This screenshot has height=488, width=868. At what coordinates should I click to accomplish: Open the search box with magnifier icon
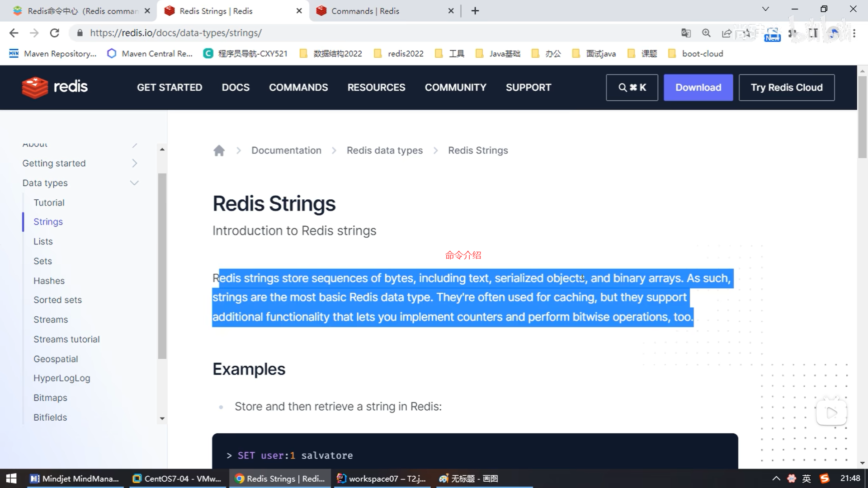click(632, 88)
